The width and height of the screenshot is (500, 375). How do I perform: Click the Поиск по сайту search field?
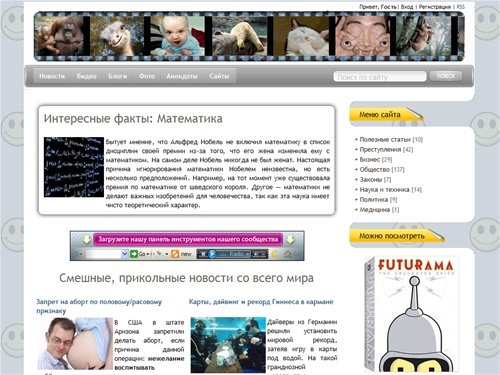pyautogui.click(x=380, y=77)
